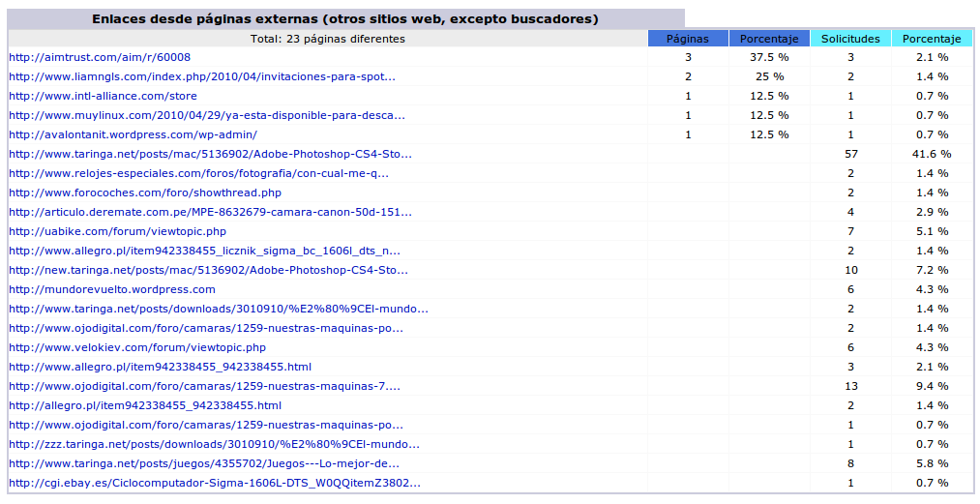Open the taringa.net posts/juegos/4355702 link
The width and height of the screenshot is (980, 504).
click(204, 464)
